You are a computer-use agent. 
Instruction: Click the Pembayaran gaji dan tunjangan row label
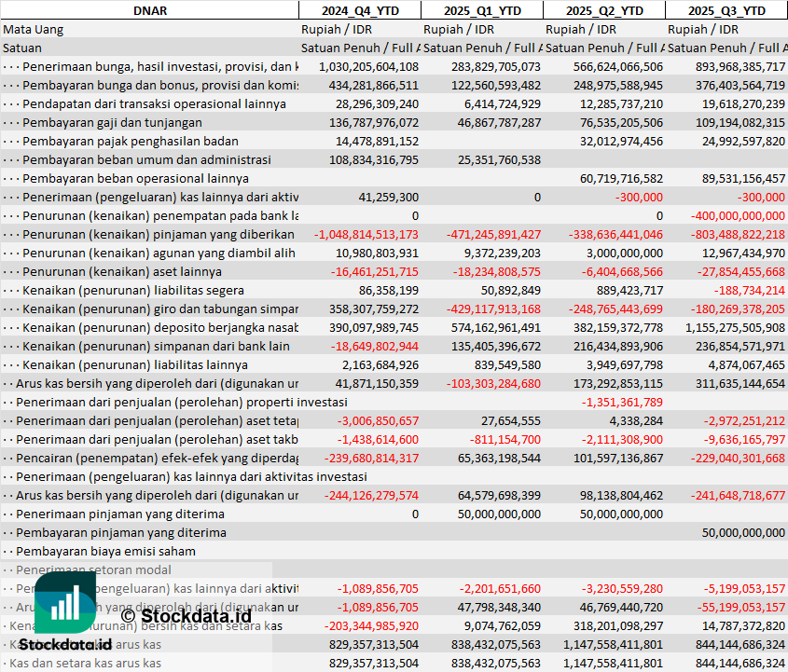pos(112,122)
